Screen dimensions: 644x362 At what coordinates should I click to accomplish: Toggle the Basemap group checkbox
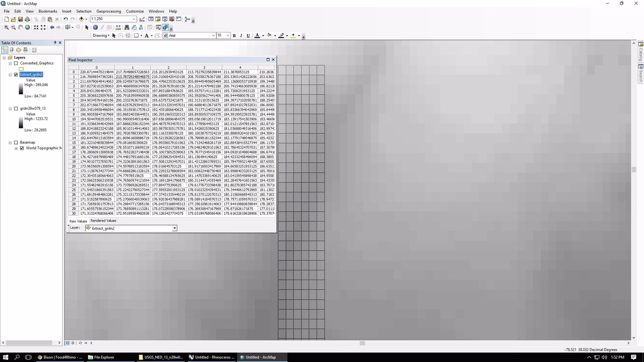tap(16, 142)
